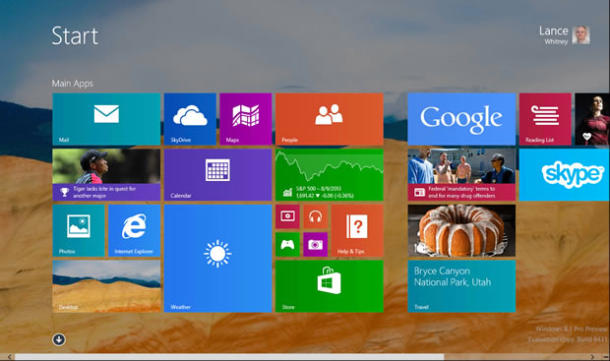Open the Food & Drink cake tile
Image resolution: width=610 pixels, height=361 pixels.
click(462, 231)
